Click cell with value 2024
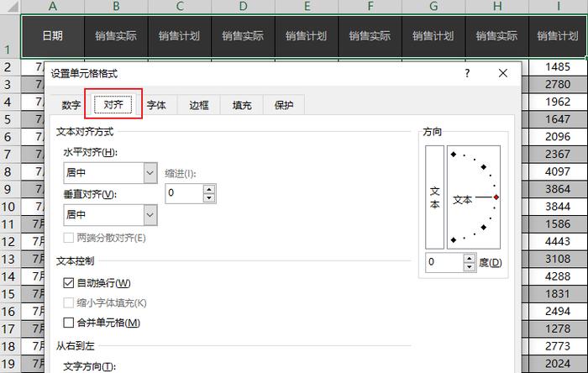The width and height of the screenshot is (588, 373). pyautogui.click(x=558, y=364)
